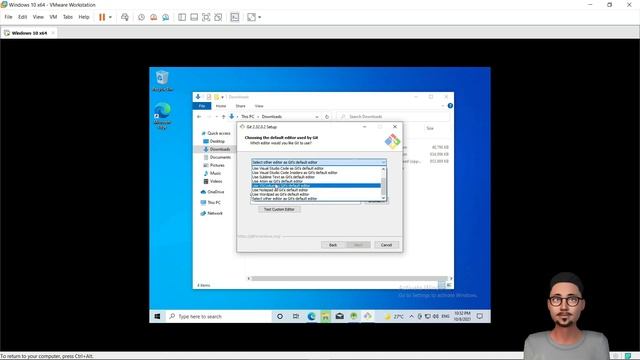Click the taskbar Type here to search box

coord(219,316)
